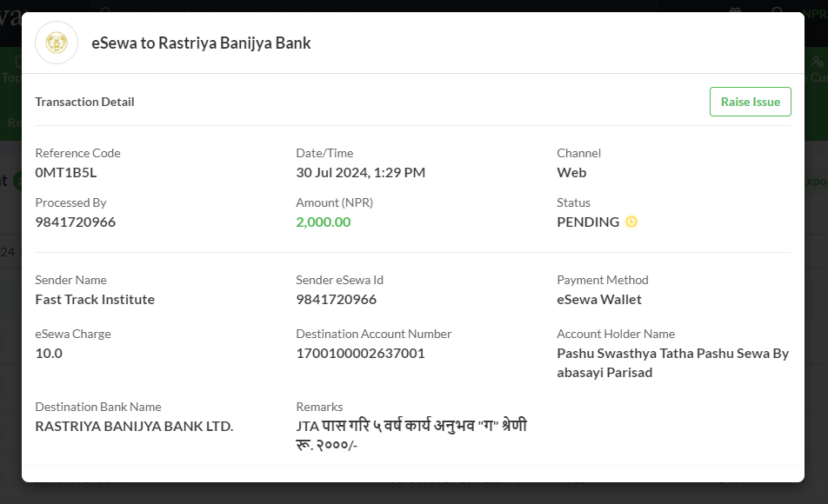
Task: Click the sender eSewa Id value
Action: [337, 299]
